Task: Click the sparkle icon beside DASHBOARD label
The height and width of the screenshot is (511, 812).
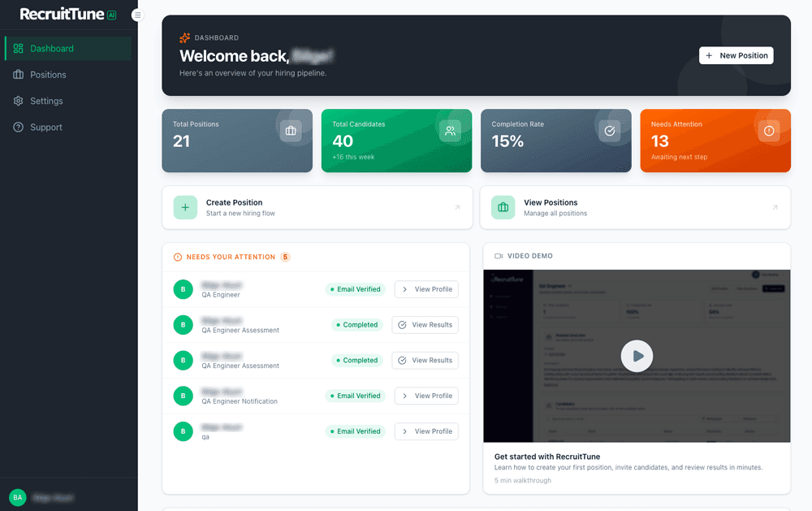Action: (x=184, y=38)
